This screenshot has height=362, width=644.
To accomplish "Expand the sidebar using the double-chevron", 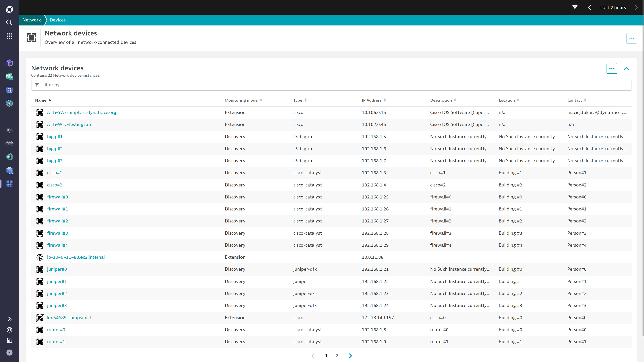I will pos(9,319).
